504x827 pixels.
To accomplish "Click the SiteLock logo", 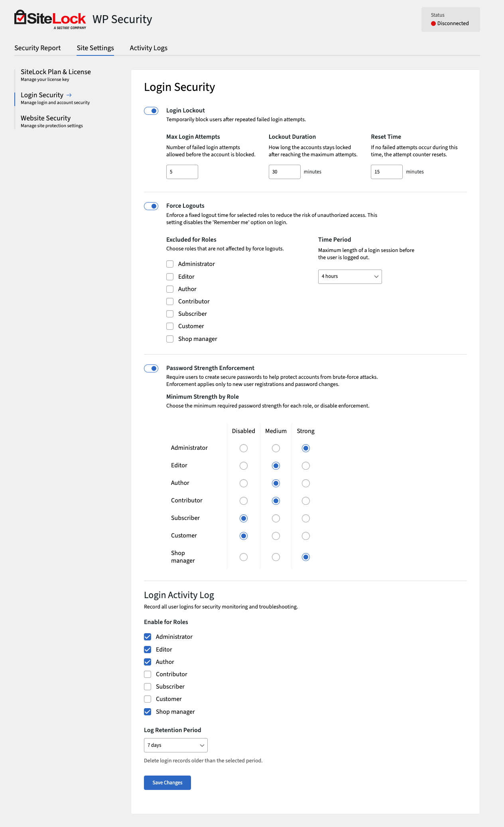I will 50,19.
